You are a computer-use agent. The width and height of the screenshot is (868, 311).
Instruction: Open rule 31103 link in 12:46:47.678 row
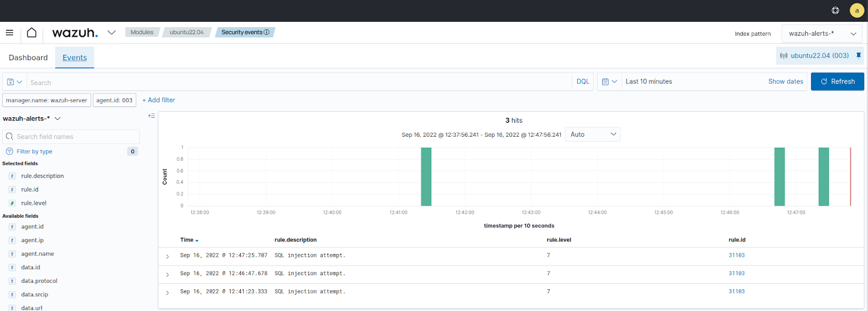(x=737, y=274)
